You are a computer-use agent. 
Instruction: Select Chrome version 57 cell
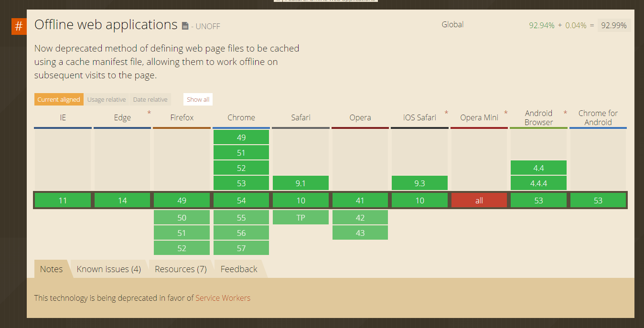pyautogui.click(x=241, y=248)
